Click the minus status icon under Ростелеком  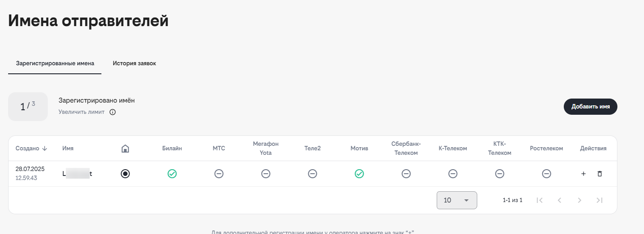point(546,174)
